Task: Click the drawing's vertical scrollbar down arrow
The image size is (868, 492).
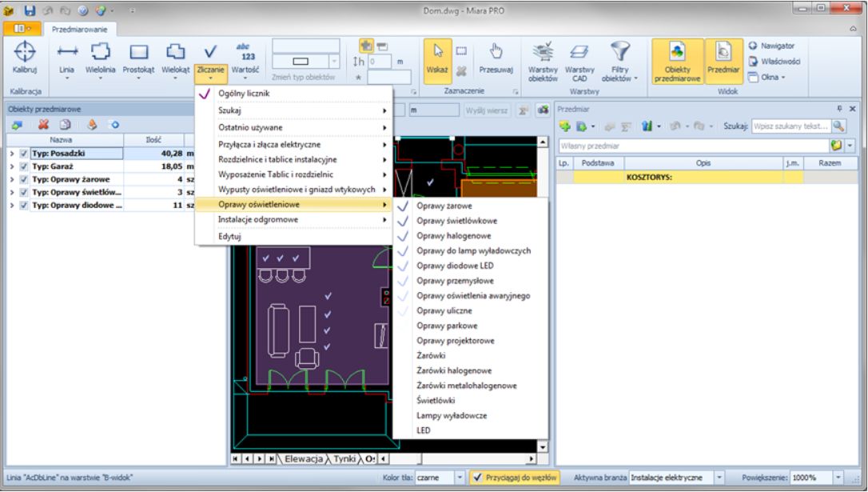Action: pos(543,446)
